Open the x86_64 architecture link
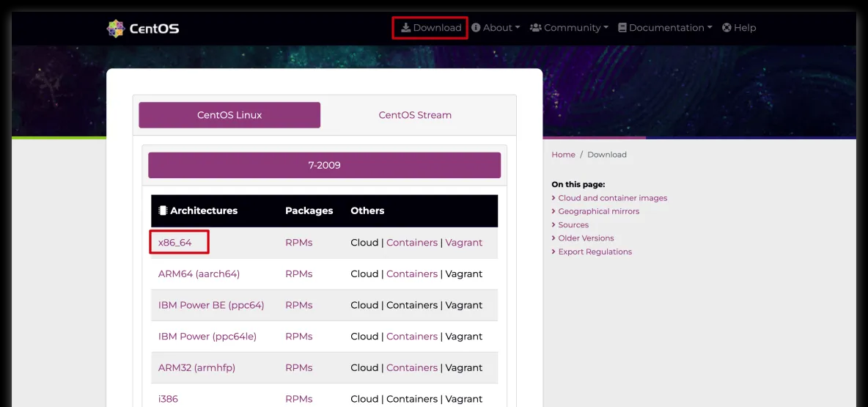The width and height of the screenshot is (868, 407). [175, 243]
